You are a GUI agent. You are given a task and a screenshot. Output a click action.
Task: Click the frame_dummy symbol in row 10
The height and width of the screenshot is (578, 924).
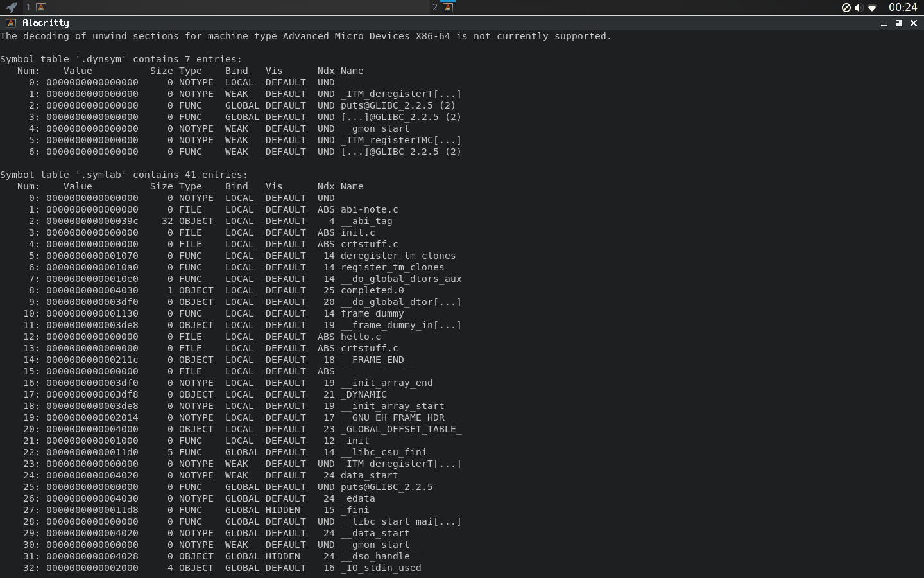[372, 313]
